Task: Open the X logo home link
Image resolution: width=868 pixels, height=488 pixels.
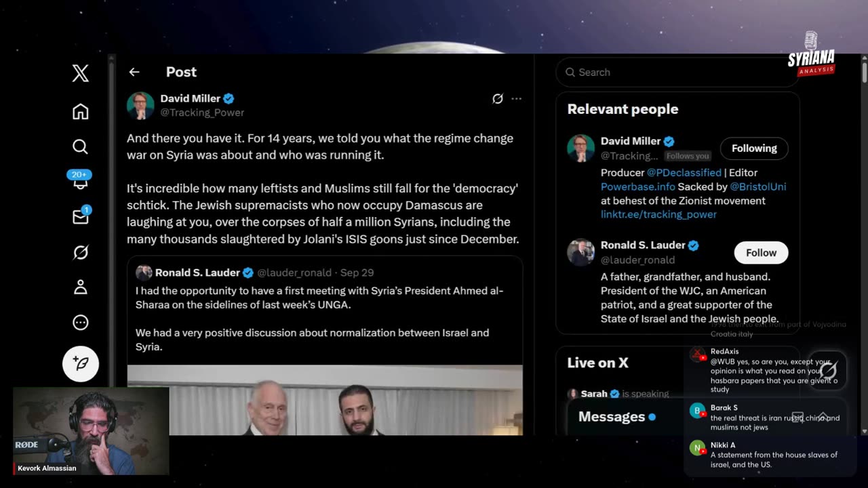Action: 80,73
